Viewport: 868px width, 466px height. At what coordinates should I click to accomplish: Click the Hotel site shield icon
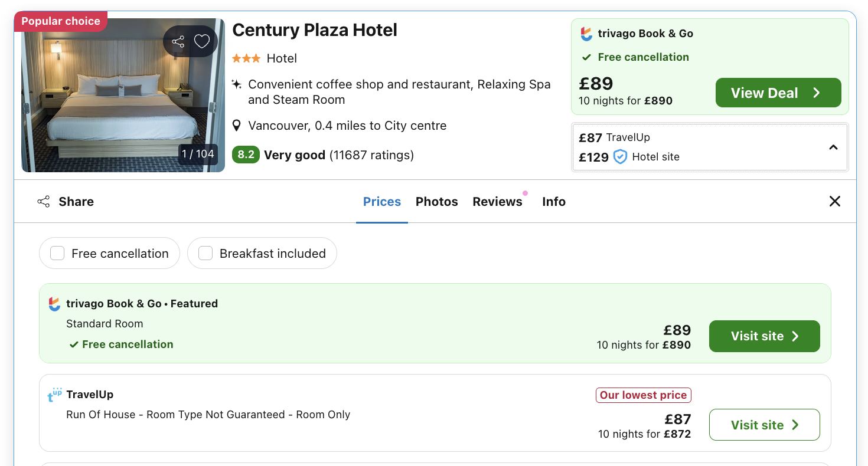(x=620, y=157)
